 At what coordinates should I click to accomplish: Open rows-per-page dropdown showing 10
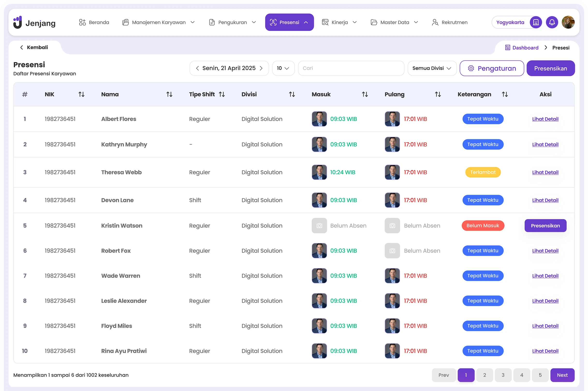point(283,68)
